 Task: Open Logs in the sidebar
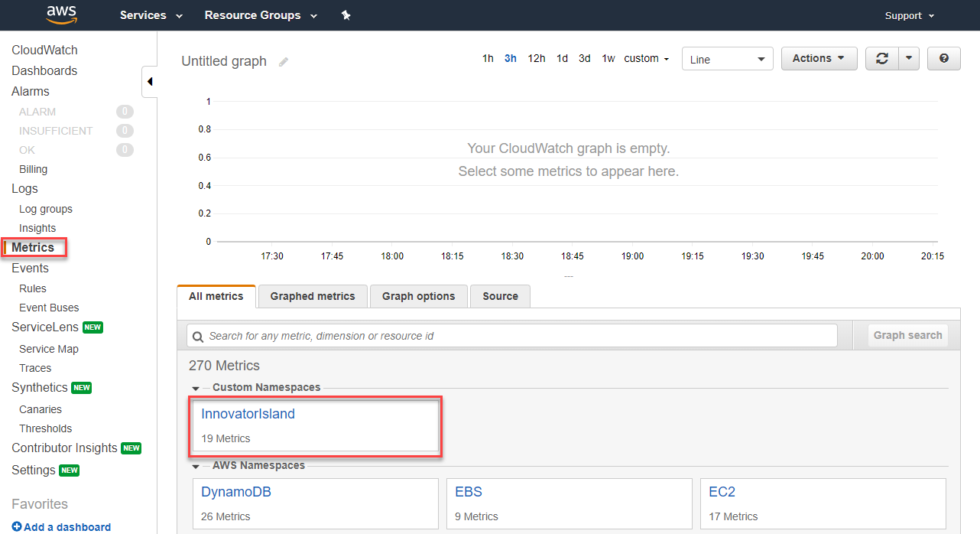coord(24,189)
